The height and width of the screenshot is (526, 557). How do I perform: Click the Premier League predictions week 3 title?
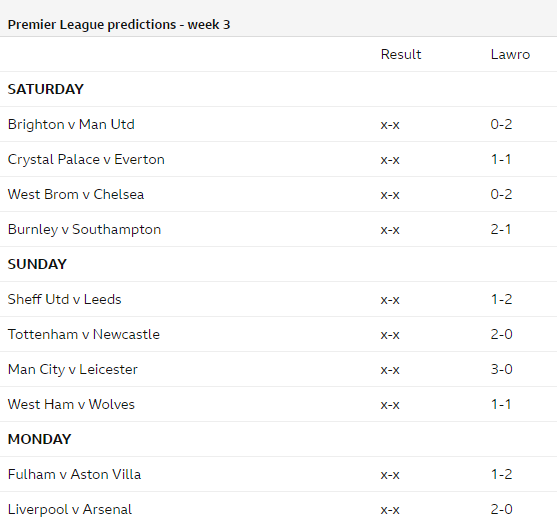119,25
